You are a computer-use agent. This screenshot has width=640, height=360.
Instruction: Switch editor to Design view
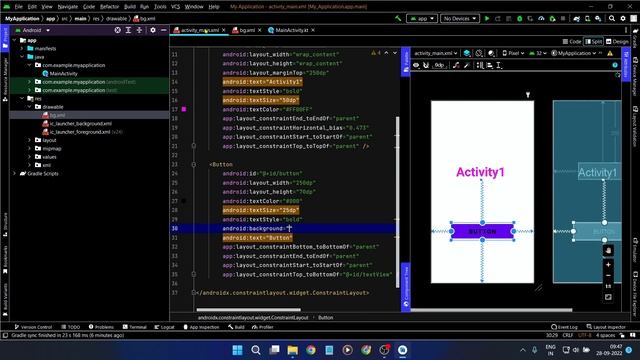(x=617, y=42)
